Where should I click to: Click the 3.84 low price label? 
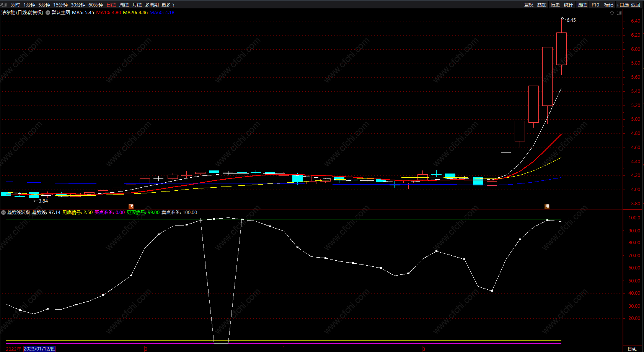[43, 201]
